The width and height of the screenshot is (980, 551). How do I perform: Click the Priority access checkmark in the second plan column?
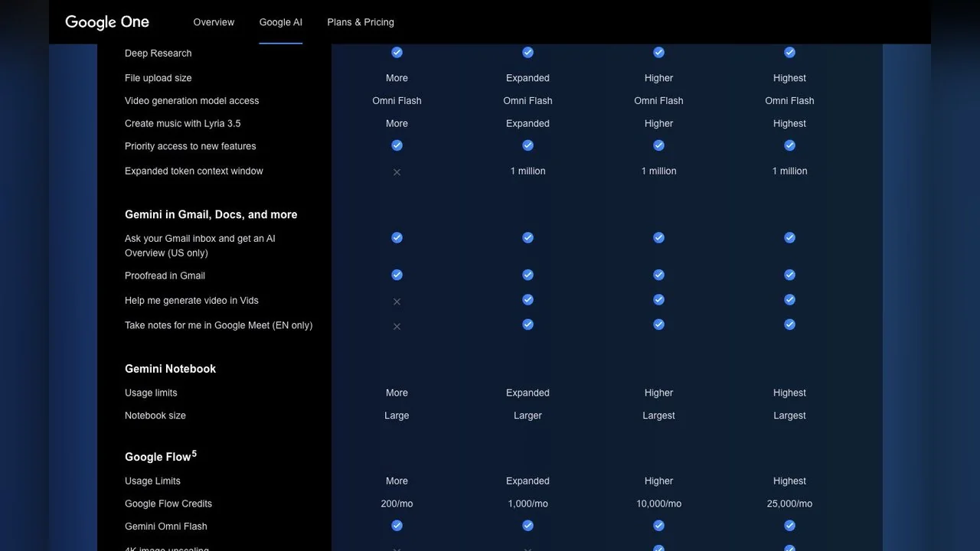(x=528, y=145)
